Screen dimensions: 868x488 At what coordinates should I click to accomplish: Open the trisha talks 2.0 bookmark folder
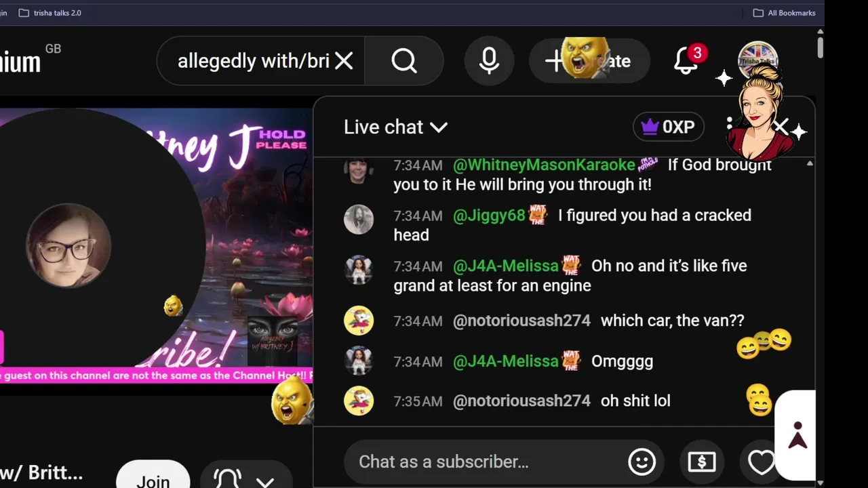pos(50,13)
